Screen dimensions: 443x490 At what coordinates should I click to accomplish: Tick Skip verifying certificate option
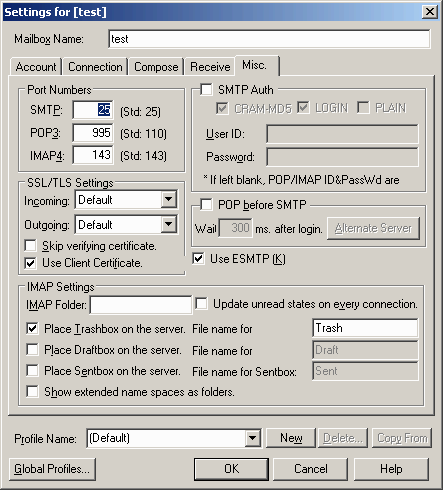coord(31,246)
